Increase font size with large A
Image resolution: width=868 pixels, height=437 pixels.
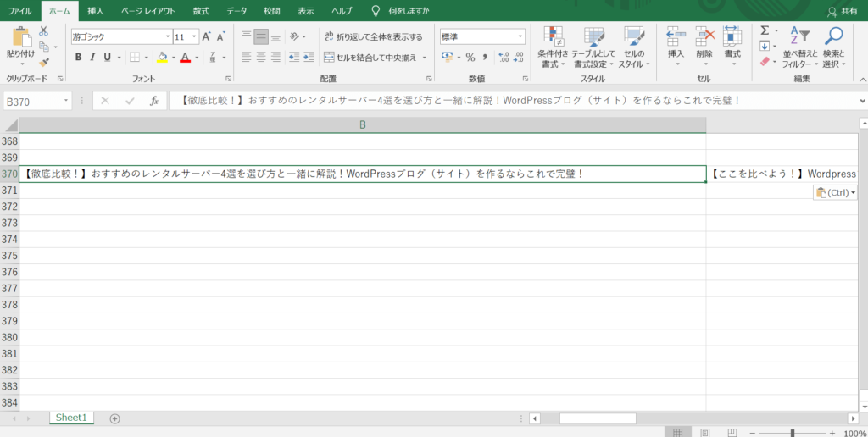click(x=207, y=37)
